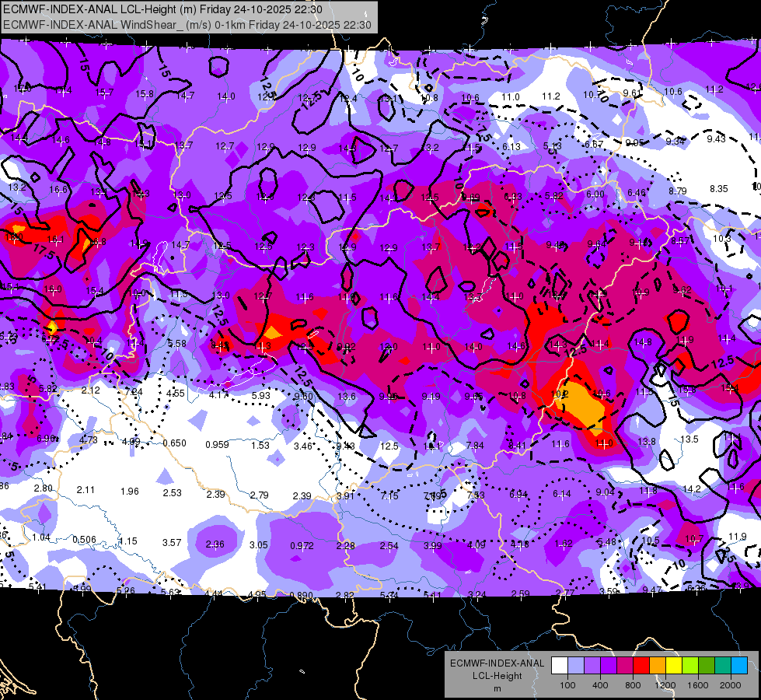Click the grid value 11.2 near top center-right
This screenshot has height=700, width=761.
tap(551, 96)
